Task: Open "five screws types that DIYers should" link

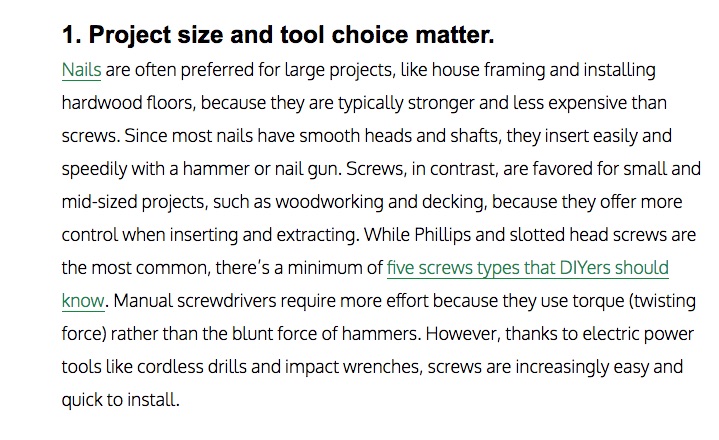Action: tap(527, 268)
